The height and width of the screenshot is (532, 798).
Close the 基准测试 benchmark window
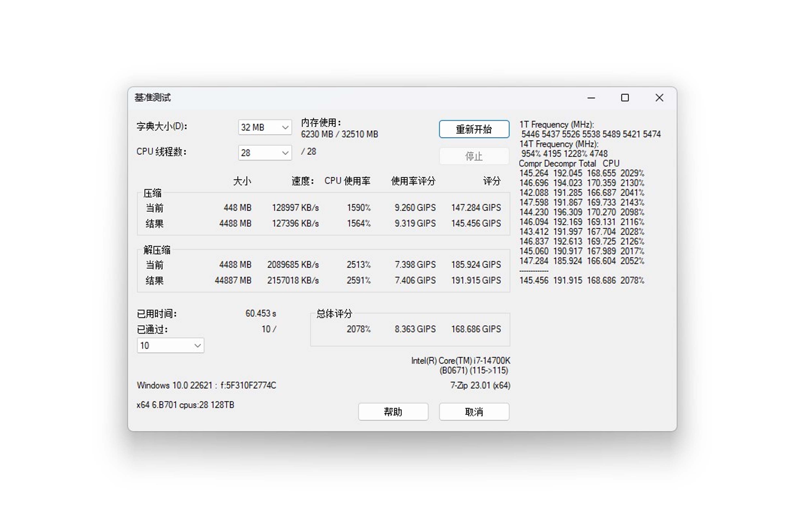point(659,98)
